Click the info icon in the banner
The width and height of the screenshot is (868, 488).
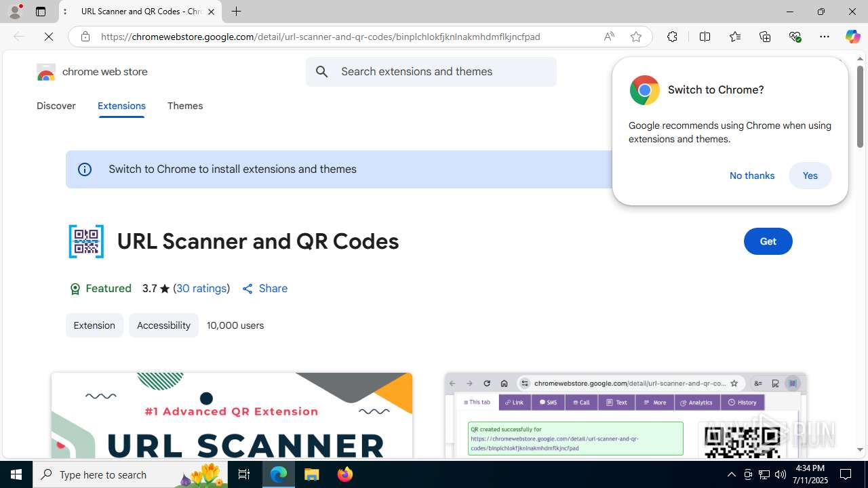(x=85, y=169)
